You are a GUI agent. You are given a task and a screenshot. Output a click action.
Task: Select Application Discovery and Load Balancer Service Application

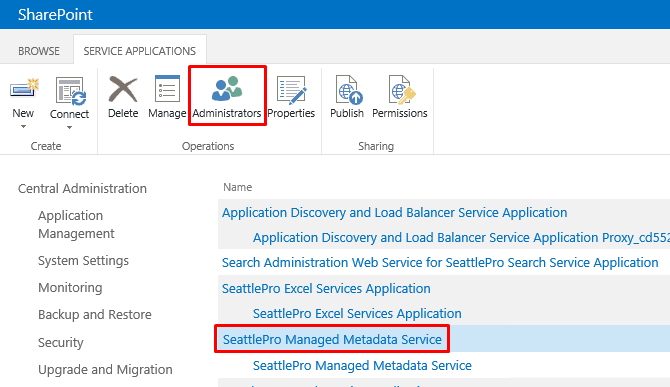pos(394,213)
